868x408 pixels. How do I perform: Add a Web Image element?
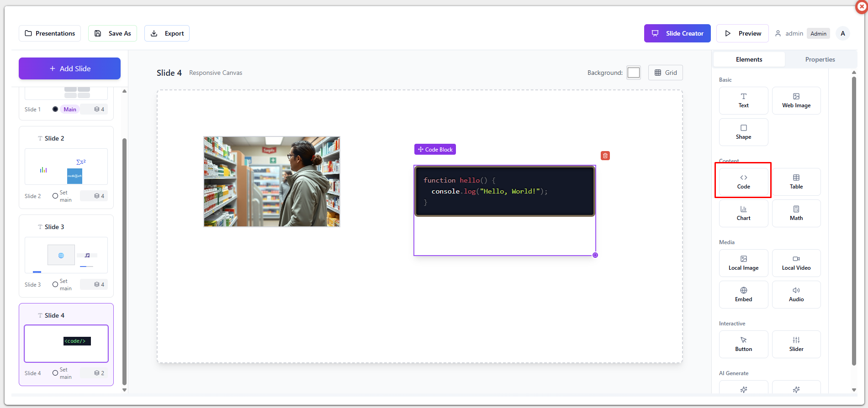796,100
